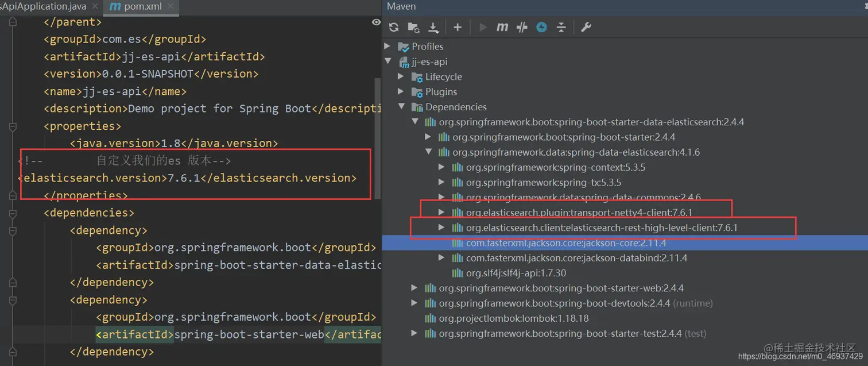Click the spring-boot-starter-web artifactId line
868x366 pixels.
click(238, 334)
